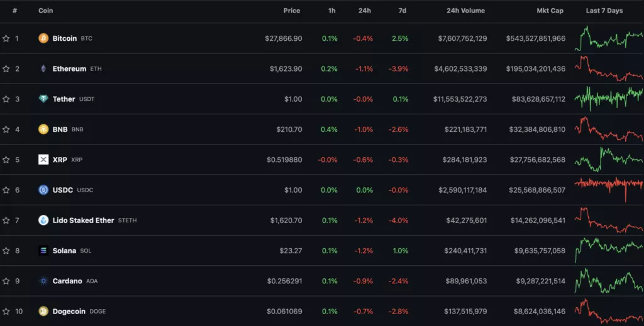This screenshot has width=644, height=326.
Task: Sort by the Coin column header
Action: click(x=45, y=11)
